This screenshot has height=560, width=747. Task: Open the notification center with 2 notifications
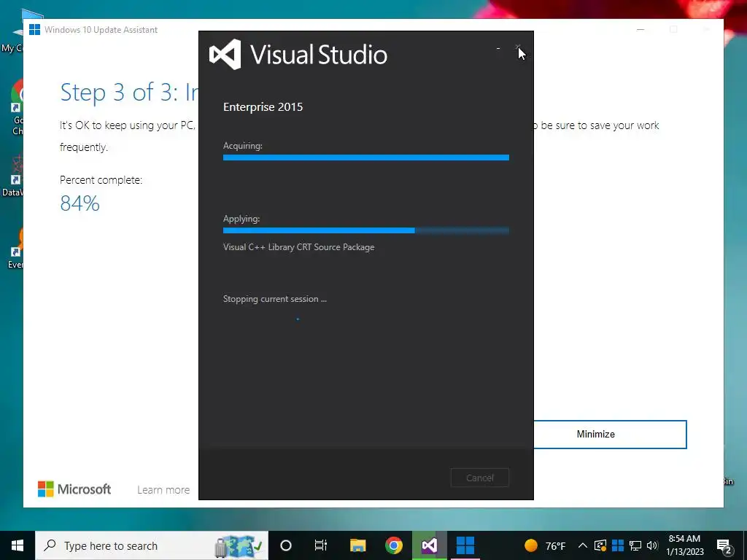724,546
